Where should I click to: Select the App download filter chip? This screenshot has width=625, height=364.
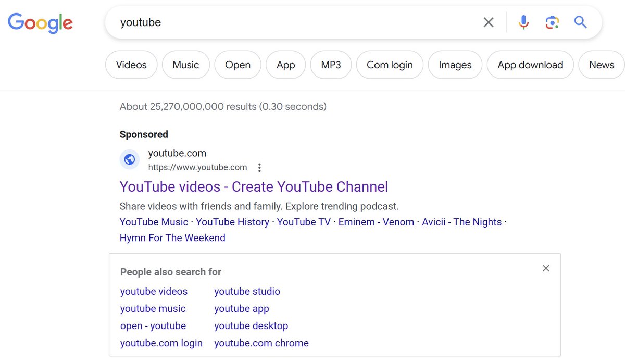(530, 65)
